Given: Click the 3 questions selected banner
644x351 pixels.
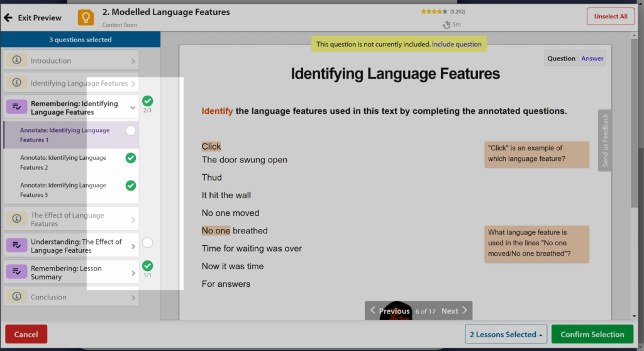Looking at the screenshot, I should [80, 40].
